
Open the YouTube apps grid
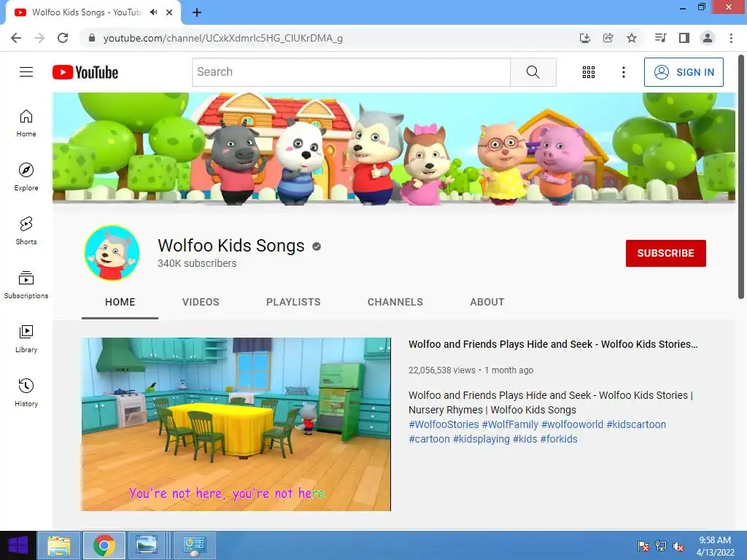(589, 72)
